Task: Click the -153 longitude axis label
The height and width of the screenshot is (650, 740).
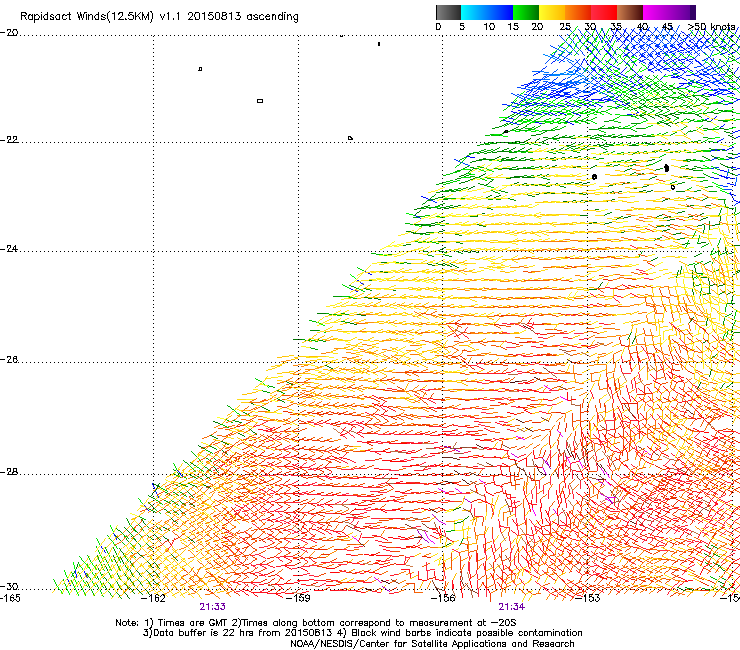Action: pyautogui.click(x=588, y=598)
